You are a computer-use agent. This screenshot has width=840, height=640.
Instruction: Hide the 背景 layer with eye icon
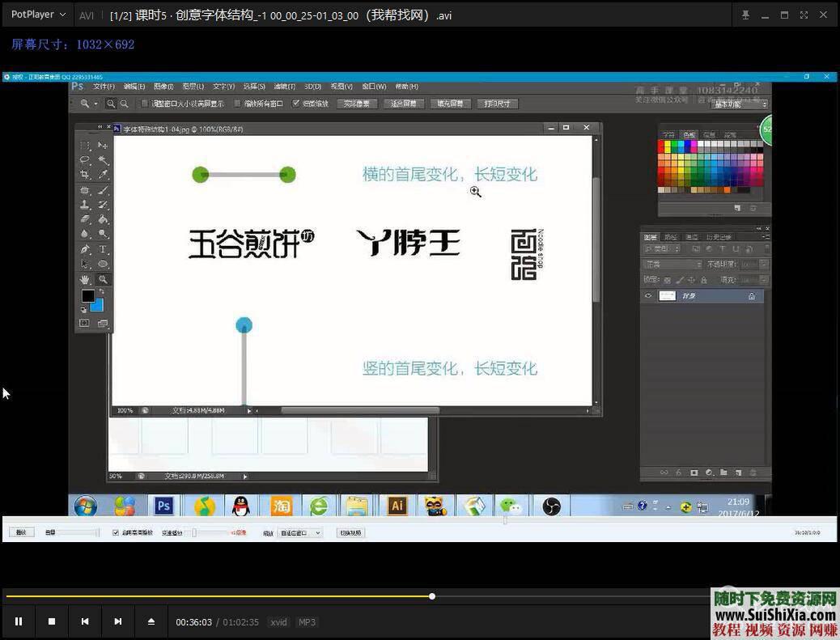[648, 295]
